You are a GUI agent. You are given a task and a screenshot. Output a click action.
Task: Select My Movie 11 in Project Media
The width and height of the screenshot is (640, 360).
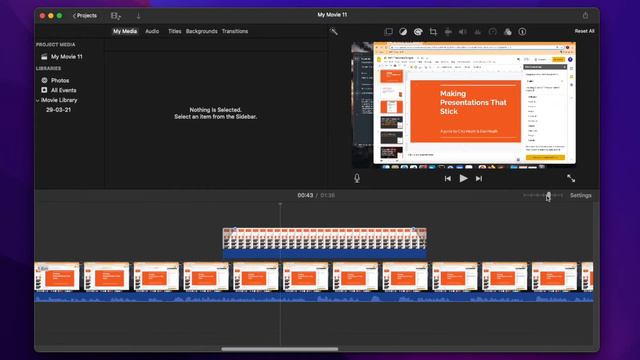point(66,57)
